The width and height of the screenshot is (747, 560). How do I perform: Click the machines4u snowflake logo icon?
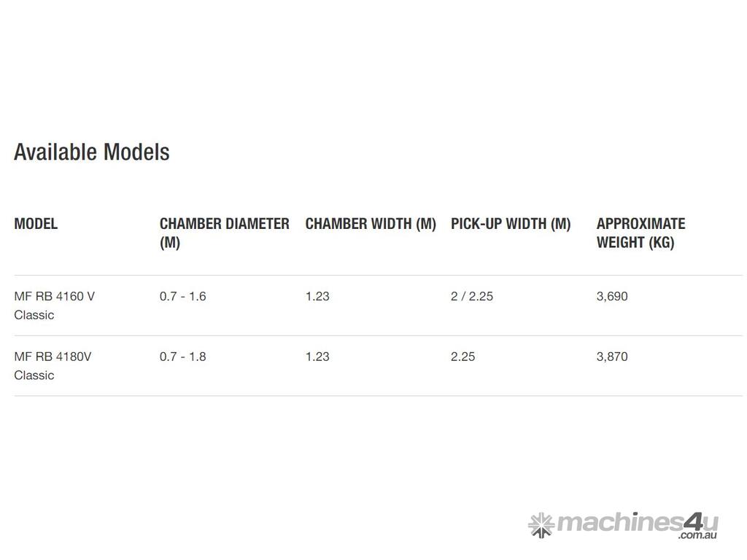click(x=541, y=524)
